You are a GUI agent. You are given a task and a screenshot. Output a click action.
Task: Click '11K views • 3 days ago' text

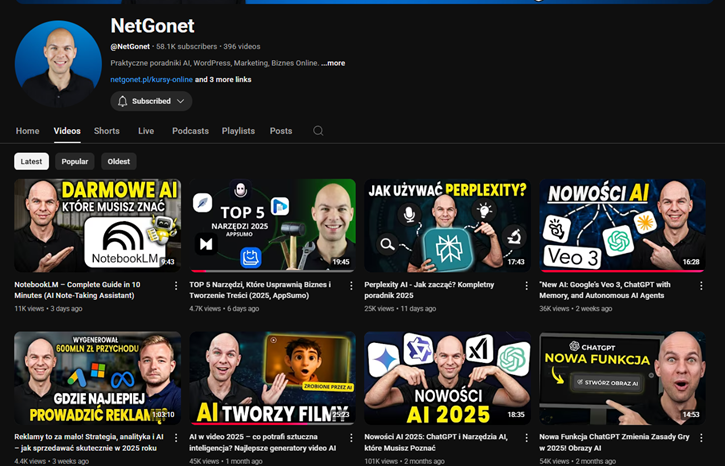[48, 308]
